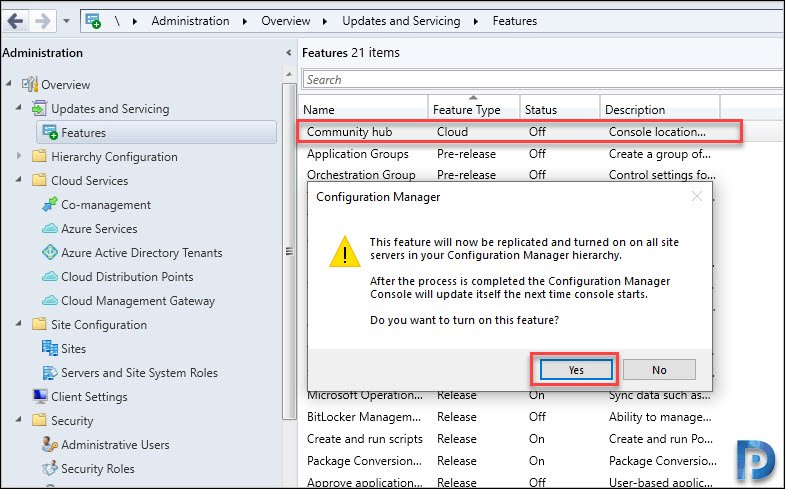The width and height of the screenshot is (785, 489).
Task: Click scroll-up arrow of navigation pane
Action: (x=289, y=74)
